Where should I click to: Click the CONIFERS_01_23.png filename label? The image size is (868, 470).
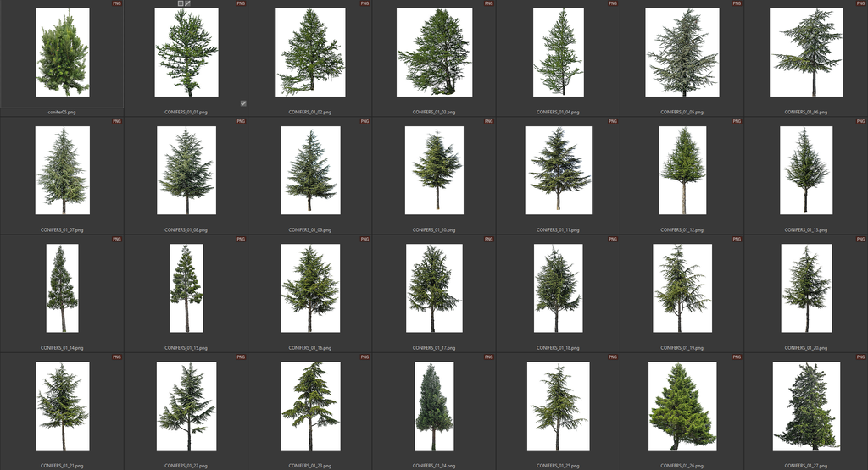(x=310, y=465)
